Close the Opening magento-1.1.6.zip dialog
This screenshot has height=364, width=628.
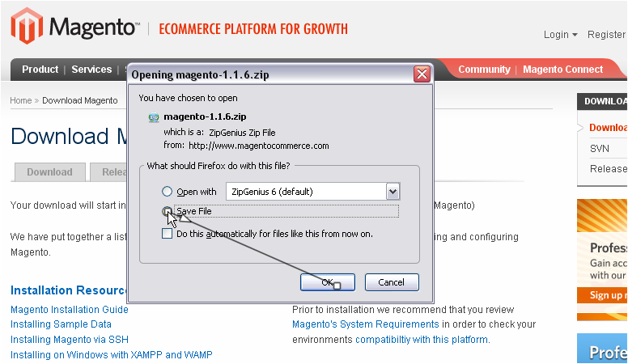[x=421, y=74]
